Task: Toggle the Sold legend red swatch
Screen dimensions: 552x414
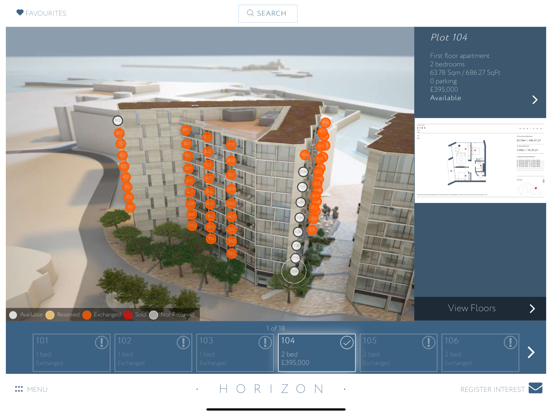Action: [128, 315]
